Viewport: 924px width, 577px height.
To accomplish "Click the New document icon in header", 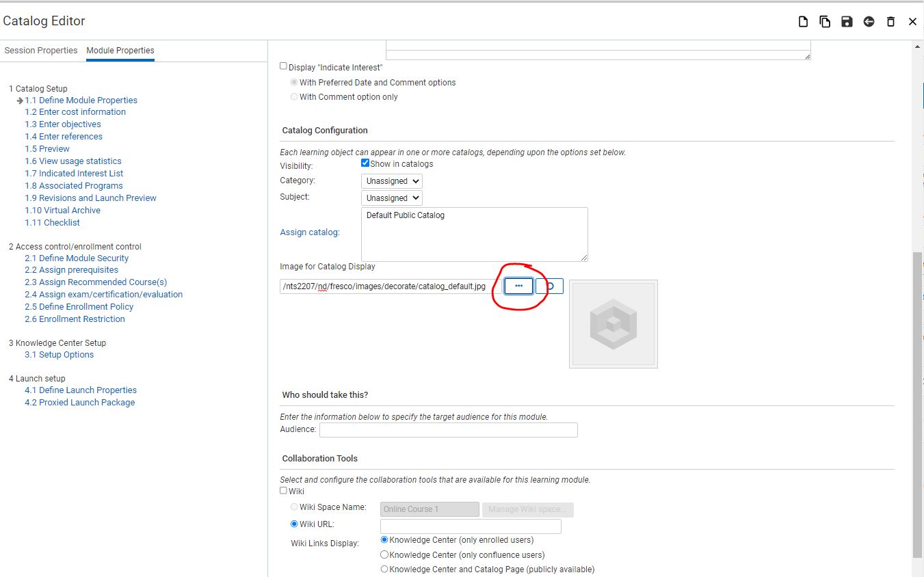I will pos(803,22).
